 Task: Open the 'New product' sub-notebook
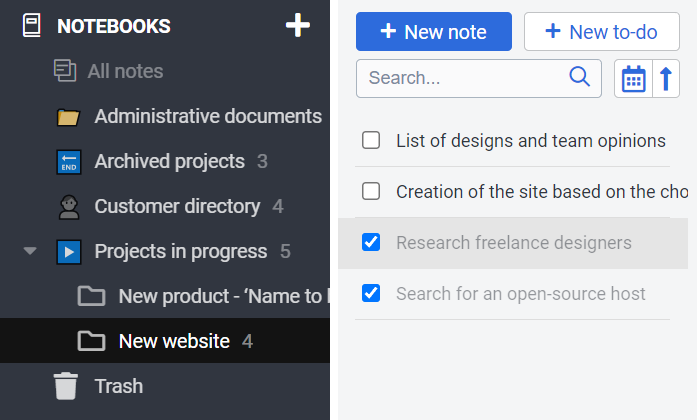tap(220, 296)
